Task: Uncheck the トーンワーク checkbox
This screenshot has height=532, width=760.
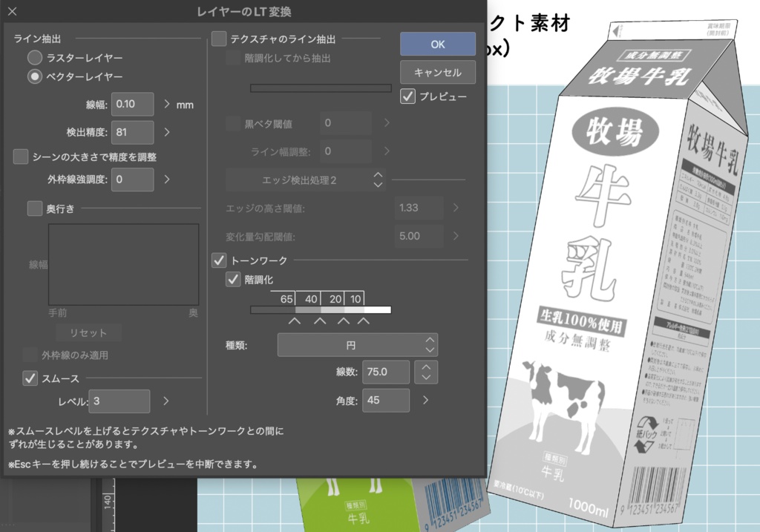Action: pyautogui.click(x=218, y=260)
